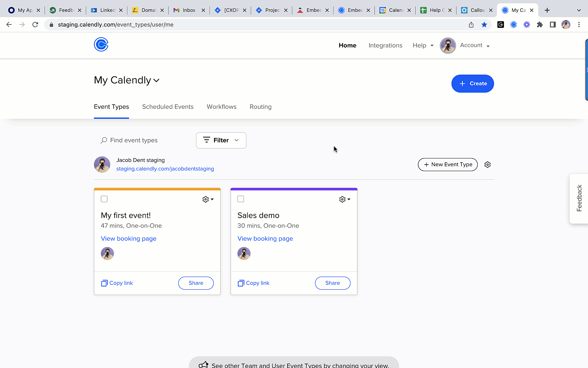The image size is (588, 368).
Task: Share the Sales demo event type
Action: point(333,283)
